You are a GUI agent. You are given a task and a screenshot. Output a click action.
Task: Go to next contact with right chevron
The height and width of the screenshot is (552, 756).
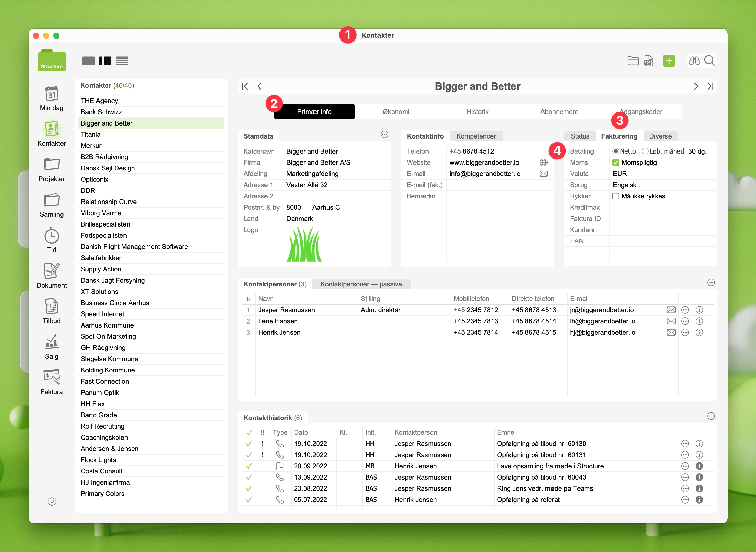[696, 86]
